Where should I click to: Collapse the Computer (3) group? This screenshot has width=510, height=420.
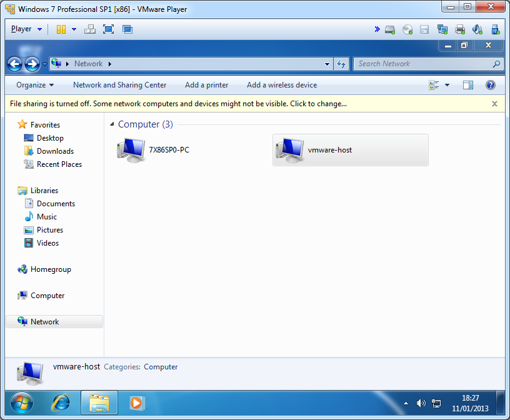pos(112,124)
